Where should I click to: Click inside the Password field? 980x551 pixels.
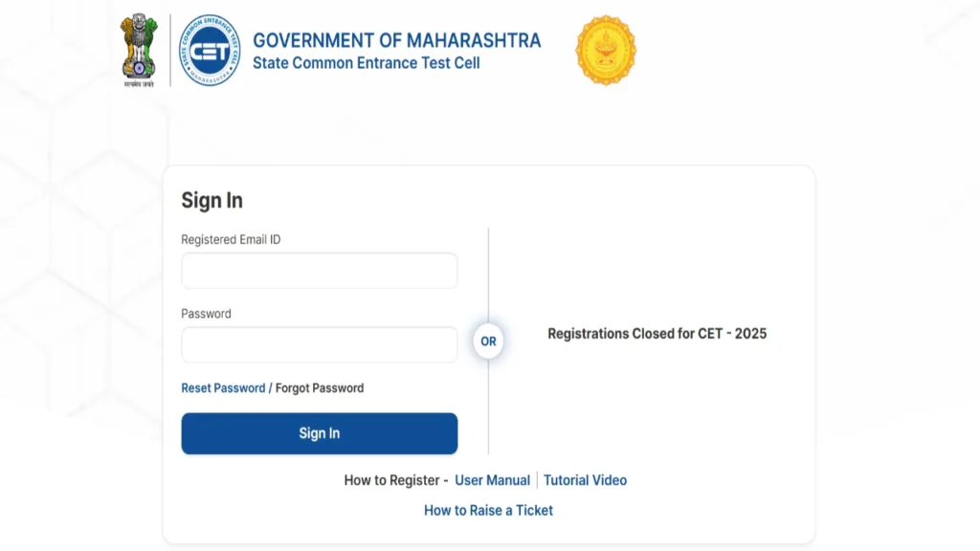319,344
